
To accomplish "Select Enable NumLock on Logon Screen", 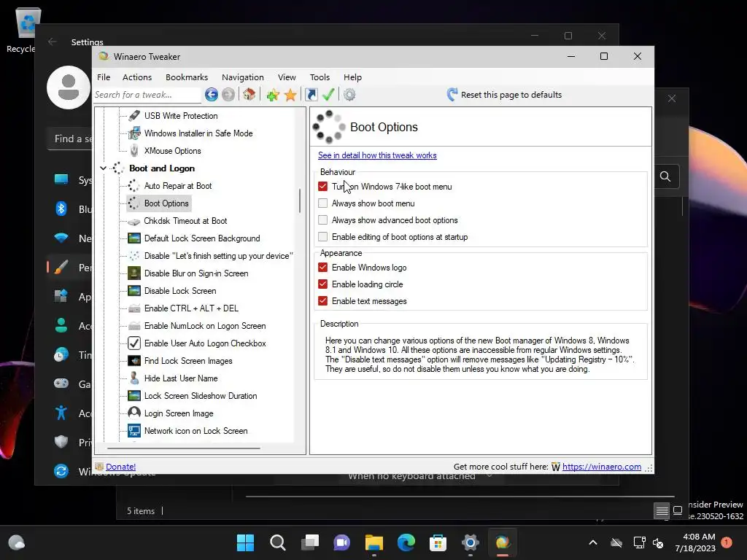I will tap(205, 326).
